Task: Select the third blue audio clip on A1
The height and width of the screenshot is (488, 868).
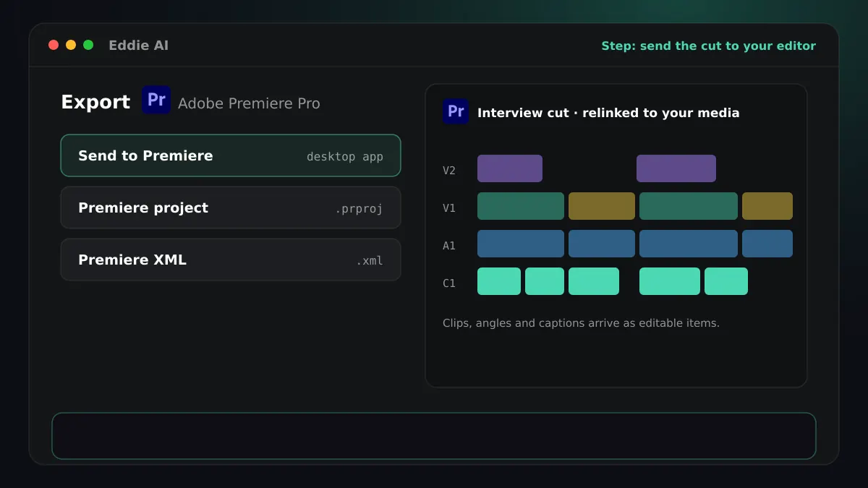Action: click(689, 244)
